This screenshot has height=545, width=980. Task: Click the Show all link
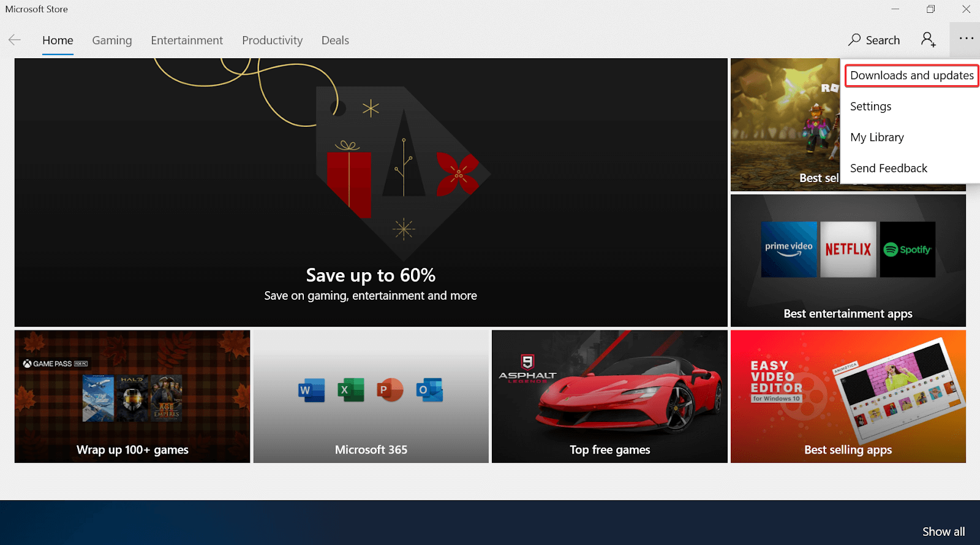point(943,532)
